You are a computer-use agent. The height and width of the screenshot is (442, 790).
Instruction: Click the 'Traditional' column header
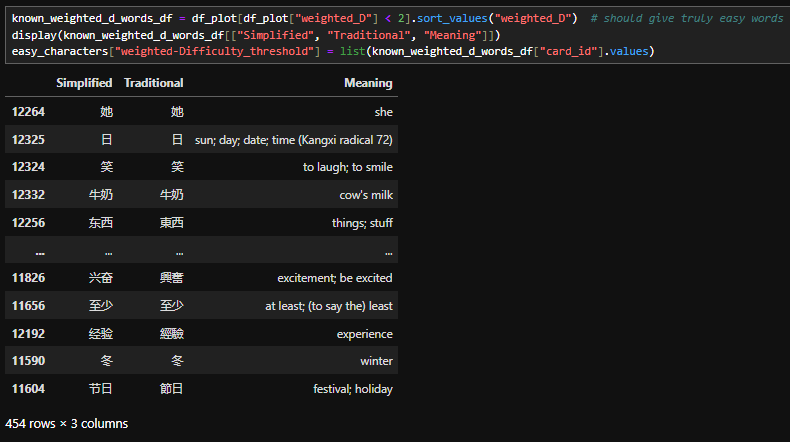[x=153, y=83]
